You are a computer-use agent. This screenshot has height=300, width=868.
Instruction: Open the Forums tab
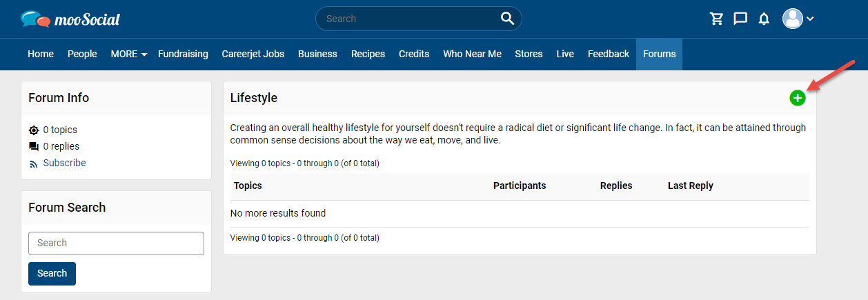659,54
